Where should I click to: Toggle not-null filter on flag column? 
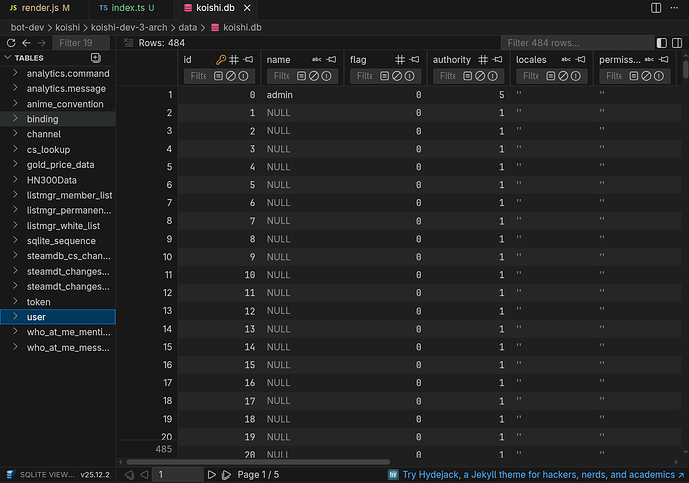coord(410,76)
